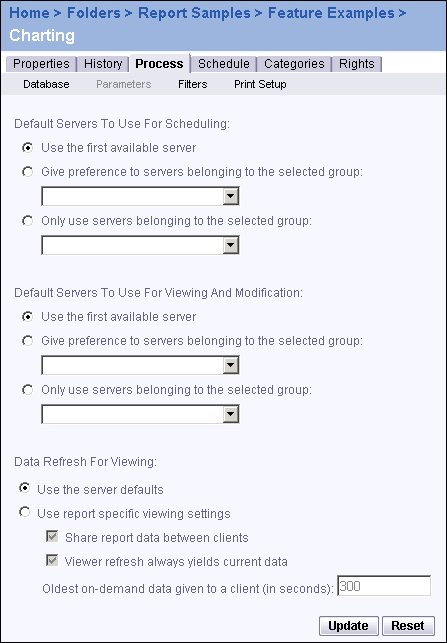447x643 pixels.
Task: Go to the Filters sub-page
Action: tap(193, 84)
